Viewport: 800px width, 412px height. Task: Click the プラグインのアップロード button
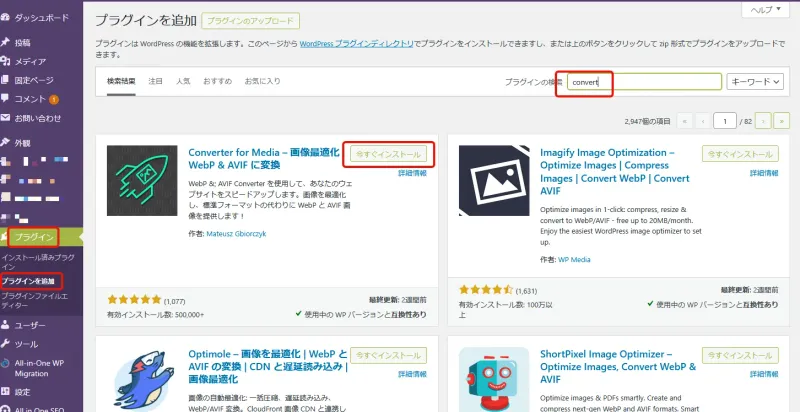point(251,21)
